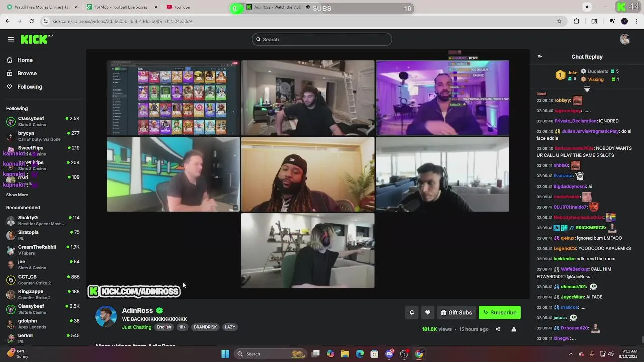Open Chrome profile avatar icon
This screenshot has width=644, height=362.
pyautogui.click(x=624, y=21)
